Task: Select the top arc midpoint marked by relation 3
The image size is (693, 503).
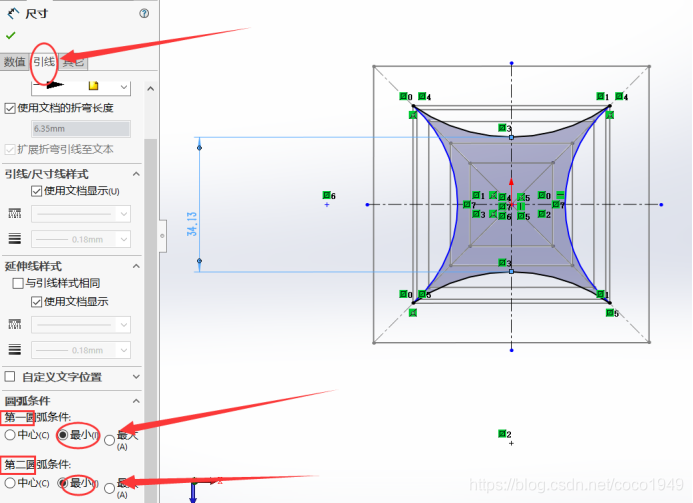Action: pos(511,137)
